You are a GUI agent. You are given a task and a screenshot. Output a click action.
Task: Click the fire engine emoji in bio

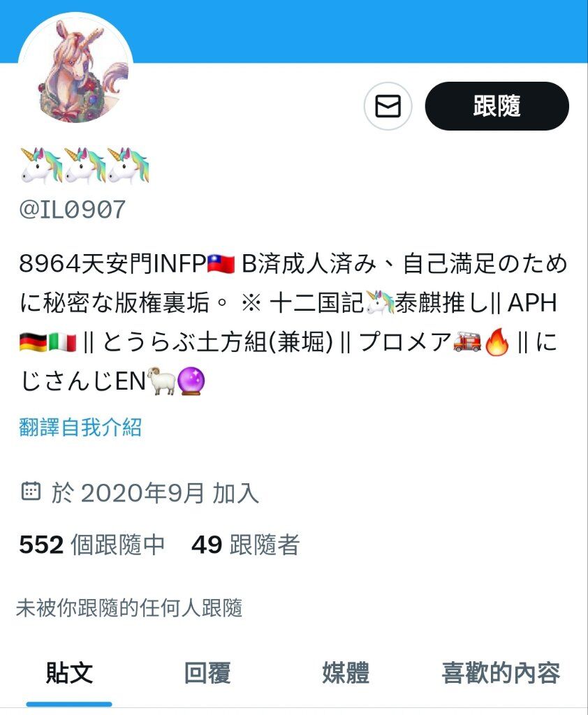[467, 342]
